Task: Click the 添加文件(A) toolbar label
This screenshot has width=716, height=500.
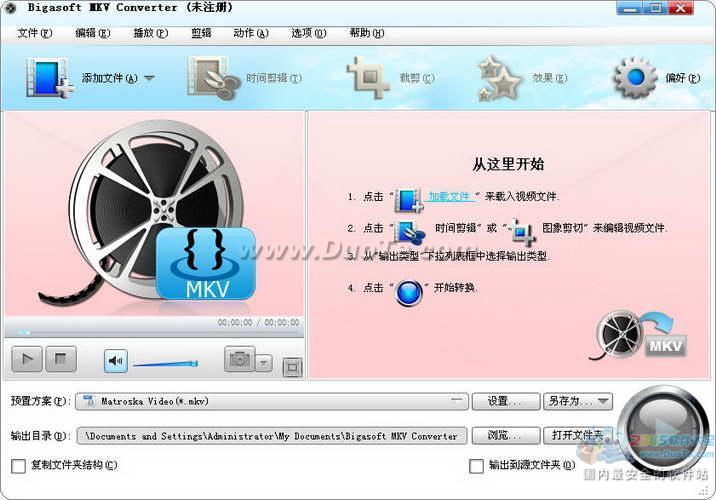Action: tap(110, 78)
